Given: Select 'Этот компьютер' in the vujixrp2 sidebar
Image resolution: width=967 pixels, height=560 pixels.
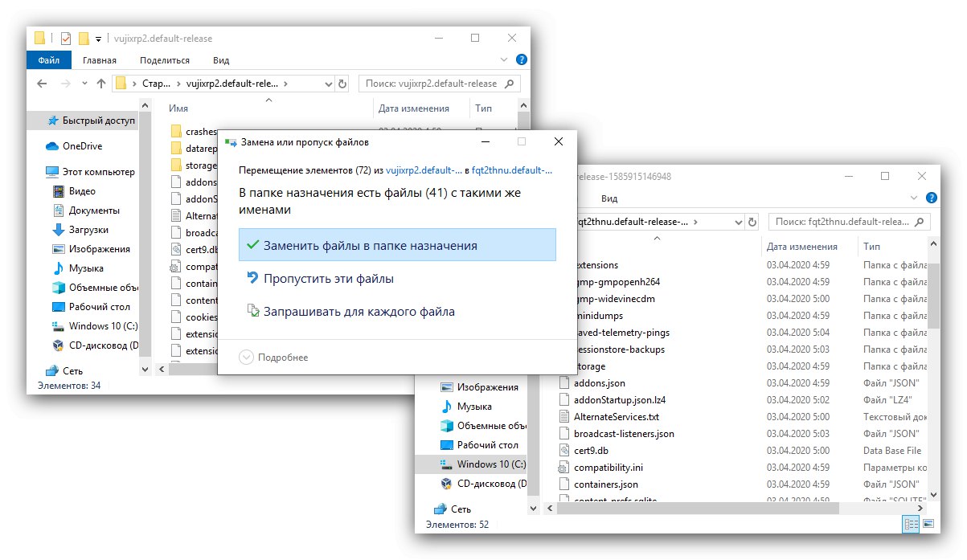Looking at the screenshot, I should click(x=91, y=172).
